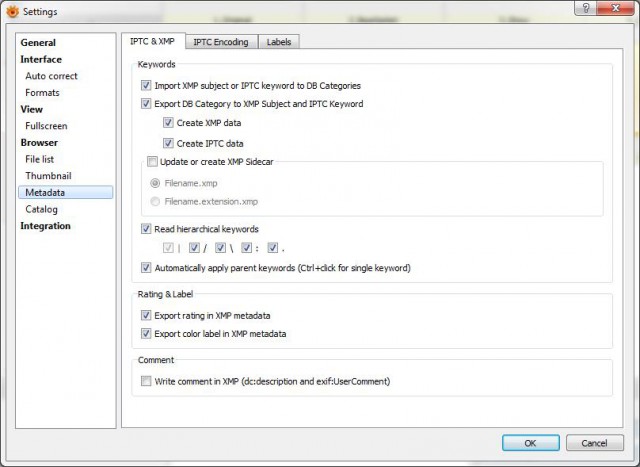
Task: Open Fullscreen settings page
Action: pos(46,126)
